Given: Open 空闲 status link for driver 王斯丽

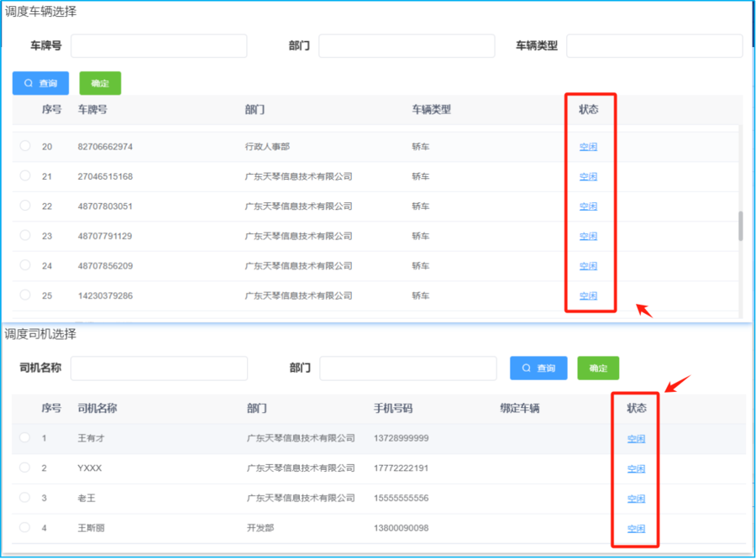Looking at the screenshot, I should pos(636,528).
